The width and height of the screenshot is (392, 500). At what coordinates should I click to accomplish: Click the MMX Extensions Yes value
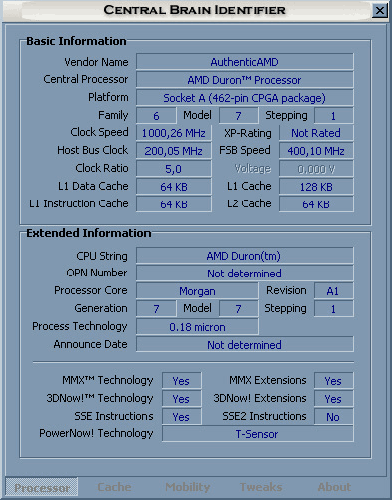pyautogui.click(x=333, y=381)
